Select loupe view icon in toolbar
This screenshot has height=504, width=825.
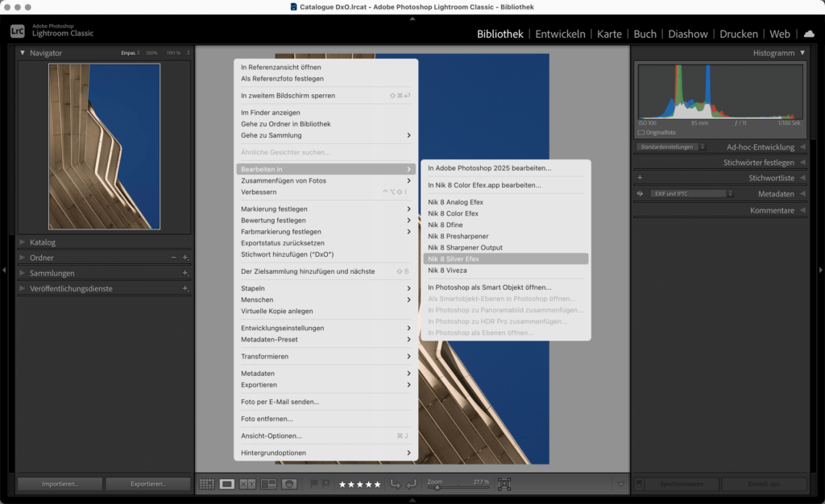226,484
